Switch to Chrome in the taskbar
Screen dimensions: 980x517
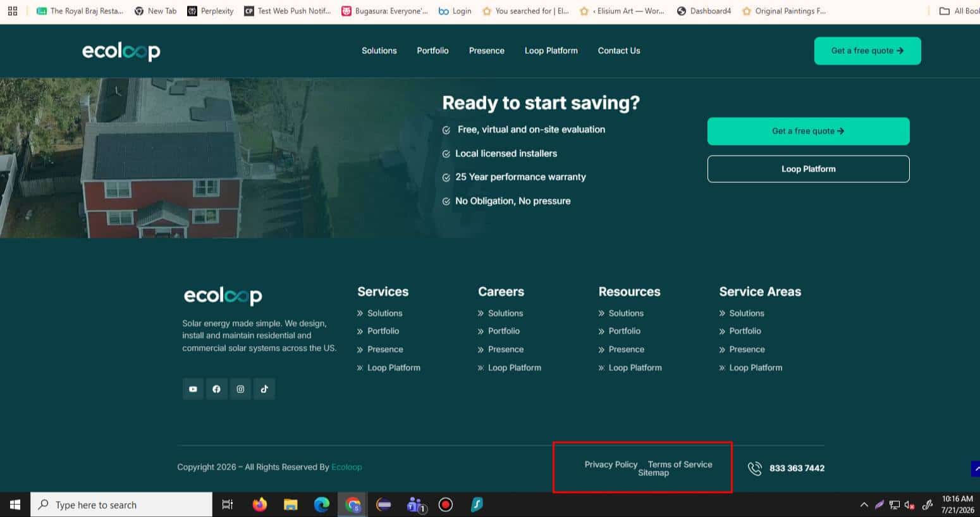pos(353,504)
